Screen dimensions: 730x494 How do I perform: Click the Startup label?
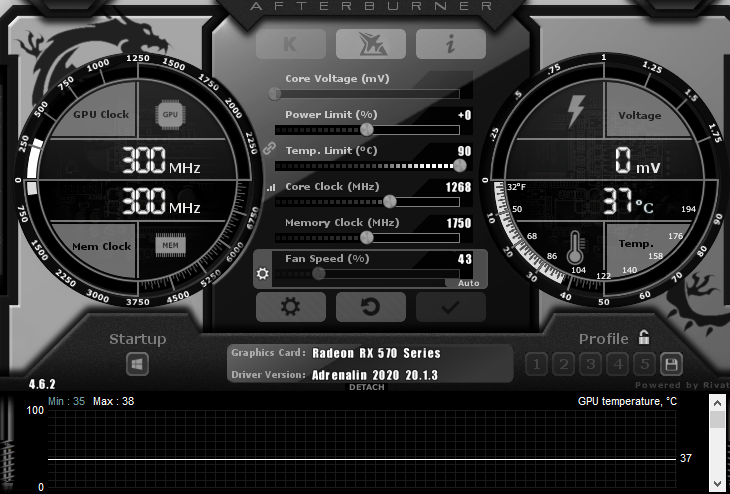[137, 339]
